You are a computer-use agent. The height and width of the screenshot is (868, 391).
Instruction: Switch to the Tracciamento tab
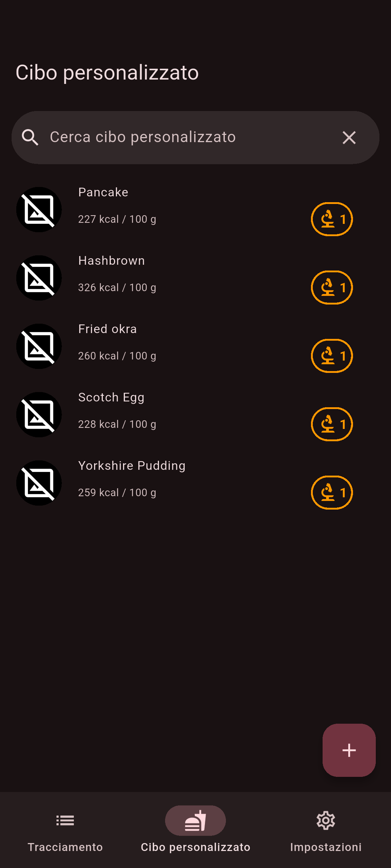pyautogui.click(x=65, y=829)
